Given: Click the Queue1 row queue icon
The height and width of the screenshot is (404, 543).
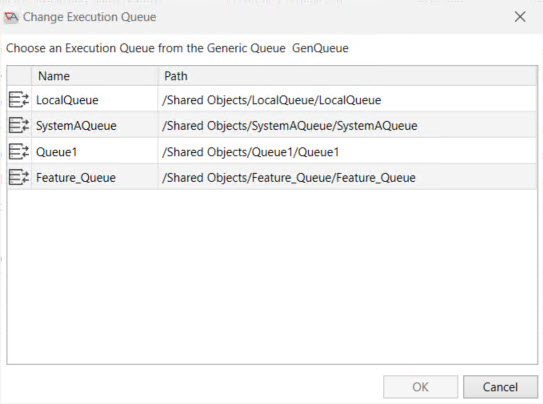Looking at the screenshot, I should 19,151.
